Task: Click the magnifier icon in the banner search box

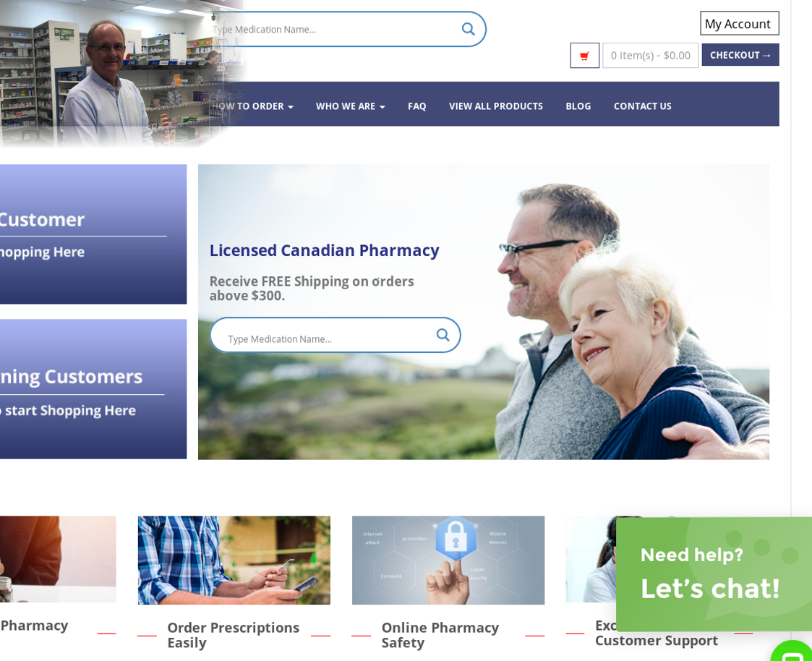Action: click(443, 335)
